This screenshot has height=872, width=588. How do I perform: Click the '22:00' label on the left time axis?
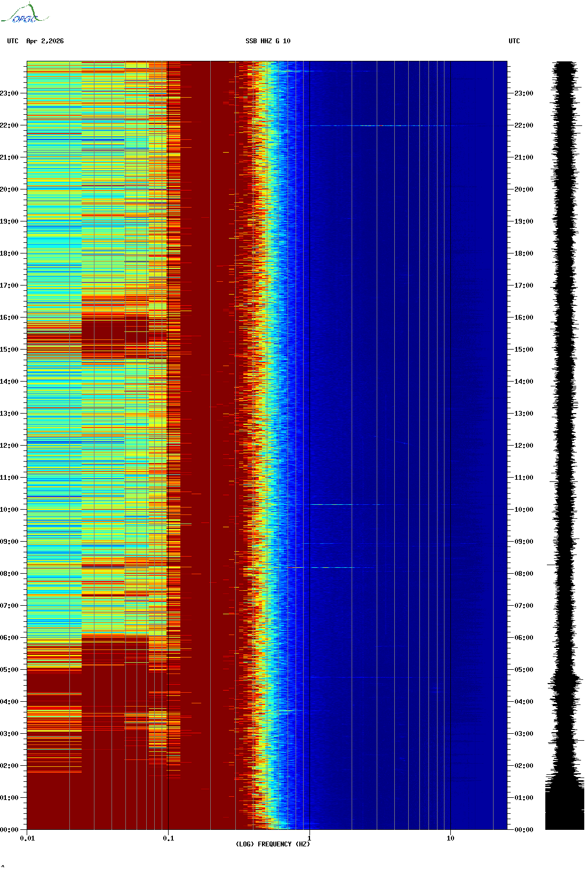10,125
